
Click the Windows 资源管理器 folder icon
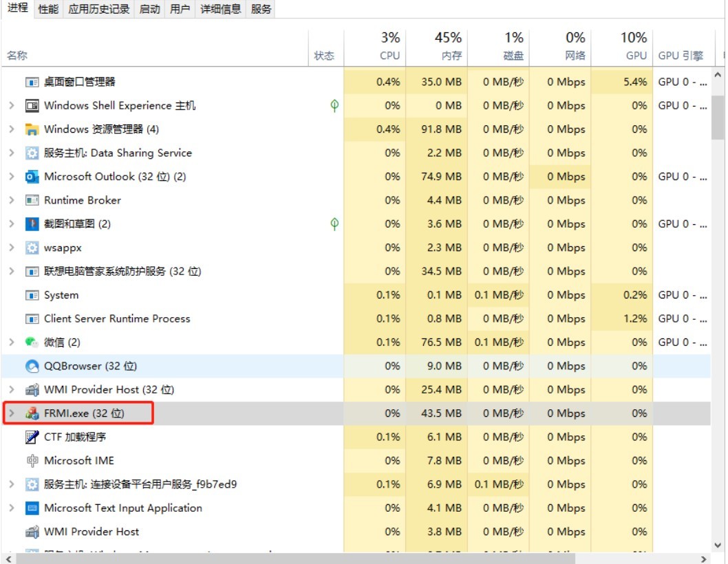tap(32, 129)
